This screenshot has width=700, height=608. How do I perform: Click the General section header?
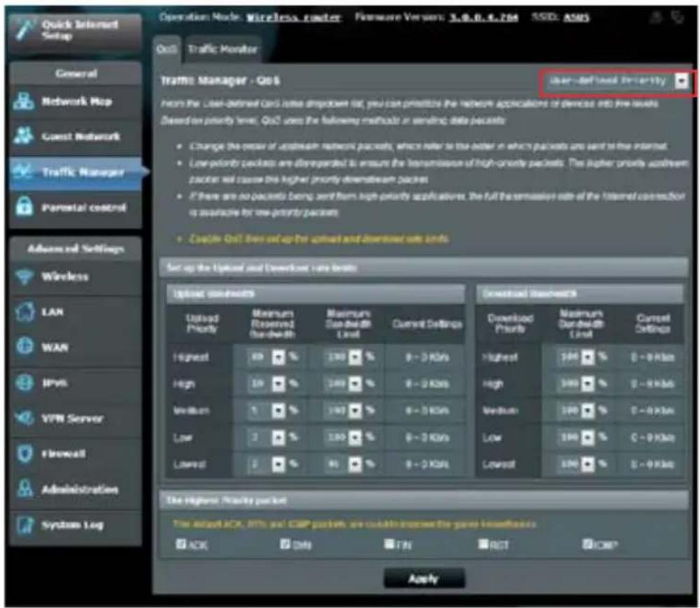[76, 74]
